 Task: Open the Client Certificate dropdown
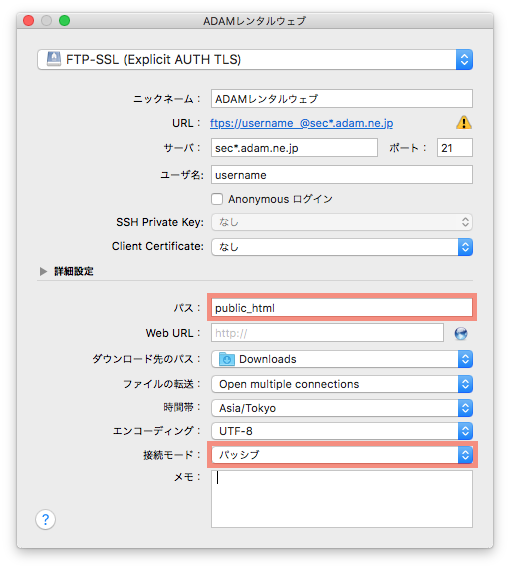(x=342, y=247)
